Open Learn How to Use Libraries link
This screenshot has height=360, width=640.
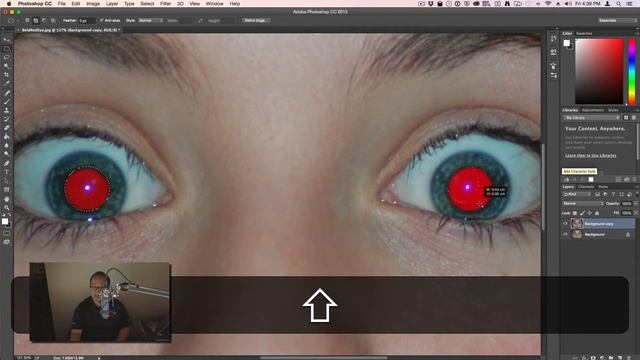tap(591, 156)
